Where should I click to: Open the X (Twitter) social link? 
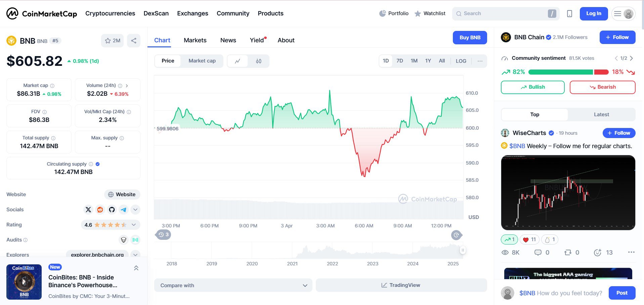pyautogui.click(x=88, y=210)
